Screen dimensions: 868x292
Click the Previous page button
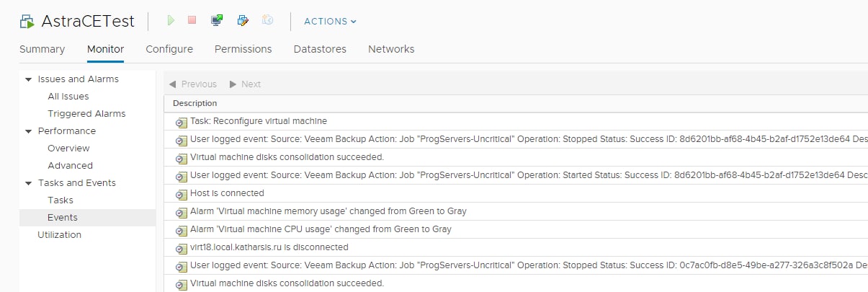(193, 84)
